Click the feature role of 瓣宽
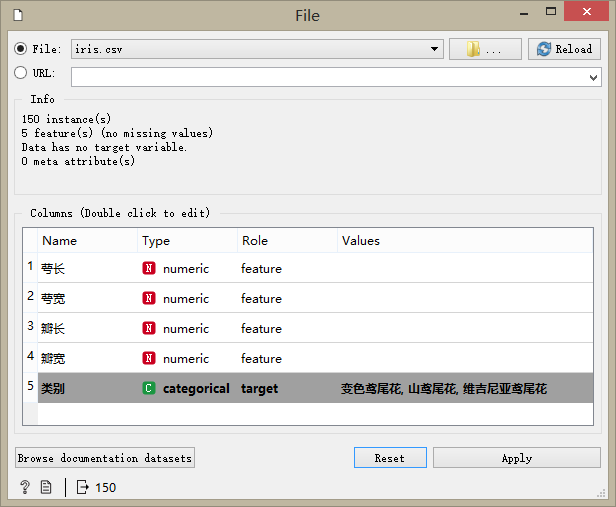This screenshot has width=616, height=507. point(261,359)
